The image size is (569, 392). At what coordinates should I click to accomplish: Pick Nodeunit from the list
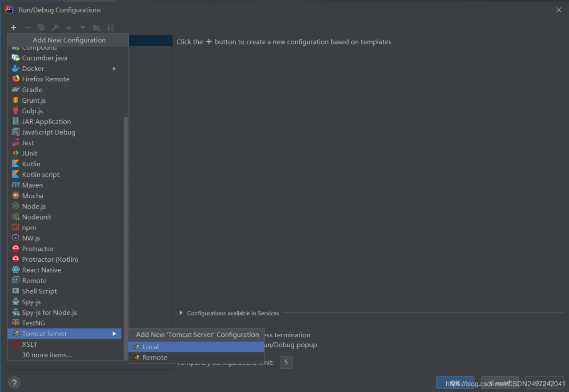[64, 217]
